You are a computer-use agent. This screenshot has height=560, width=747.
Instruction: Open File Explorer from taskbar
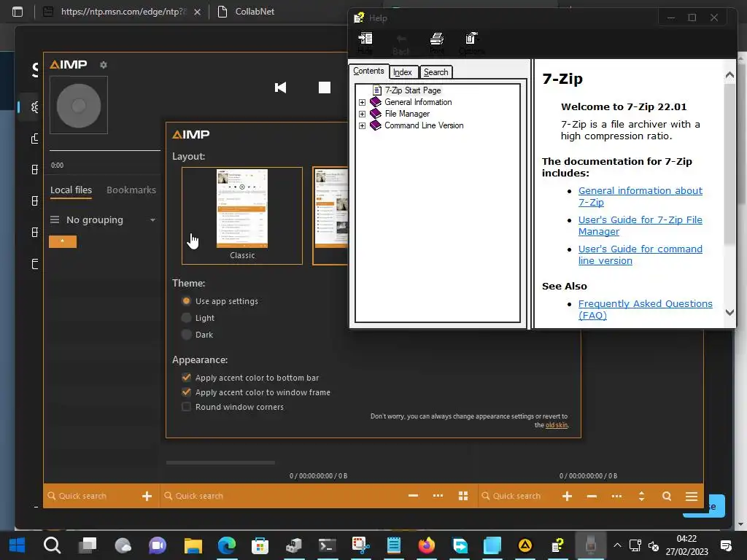click(193, 545)
